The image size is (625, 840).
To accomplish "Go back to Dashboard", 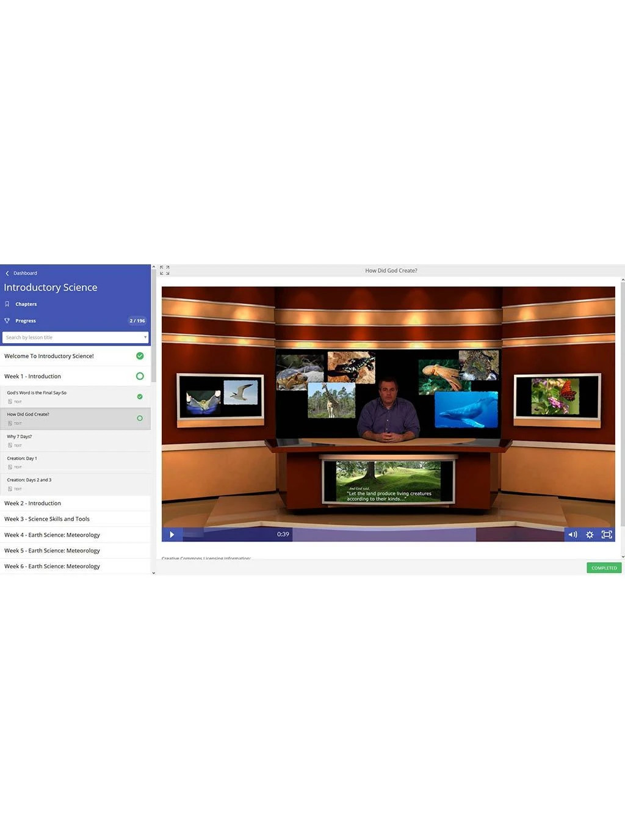I will 25,273.
